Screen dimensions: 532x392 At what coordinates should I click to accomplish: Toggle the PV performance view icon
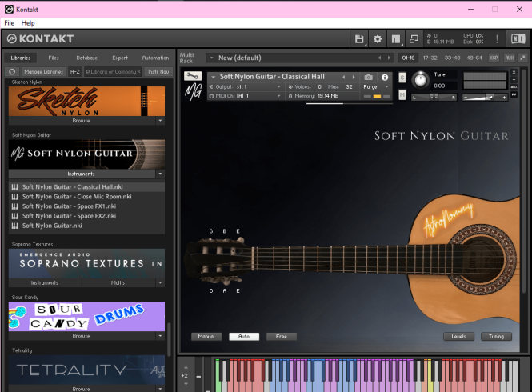pyautogui.click(x=514, y=94)
